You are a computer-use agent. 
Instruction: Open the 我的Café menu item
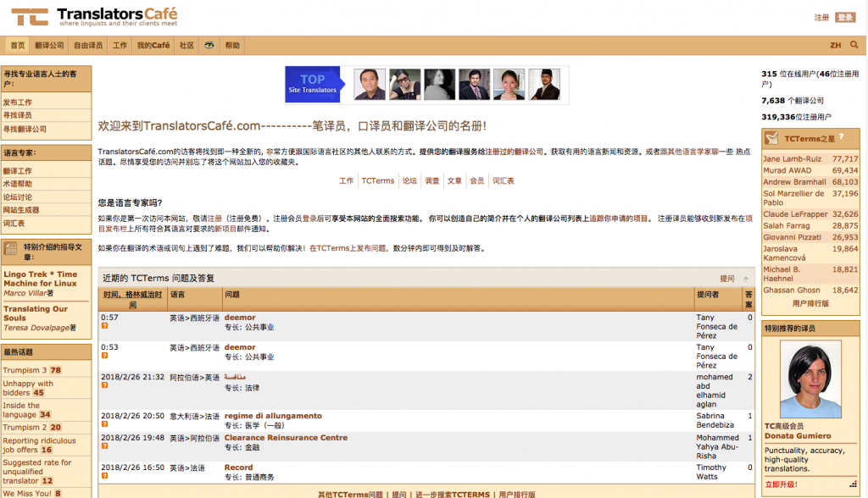click(x=153, y=46)
